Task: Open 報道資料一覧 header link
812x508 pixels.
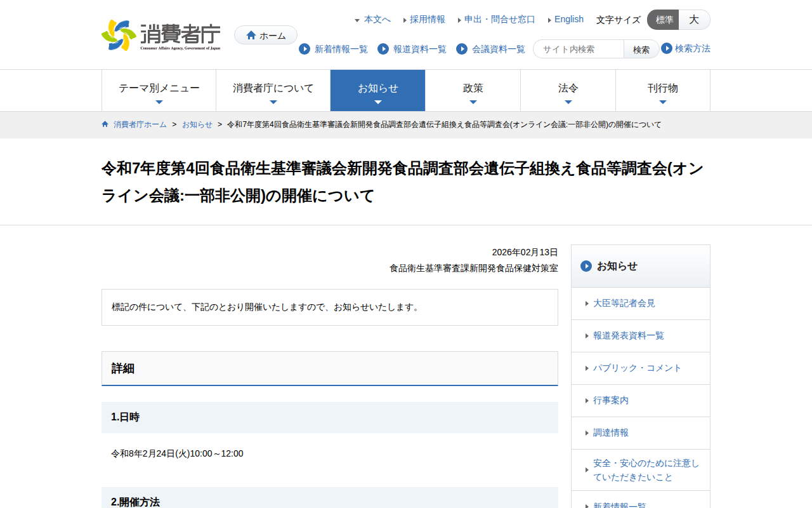Action: [420, 49]
